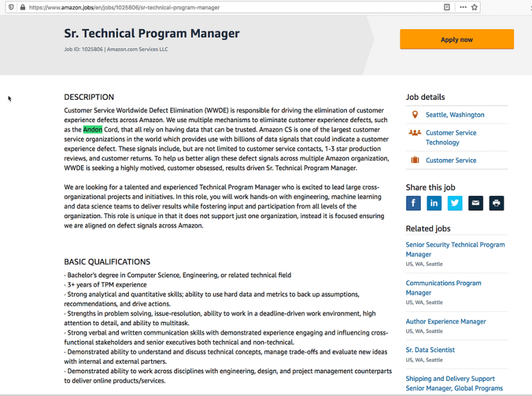Open the Seattle, Washington location link

(455, 115)
